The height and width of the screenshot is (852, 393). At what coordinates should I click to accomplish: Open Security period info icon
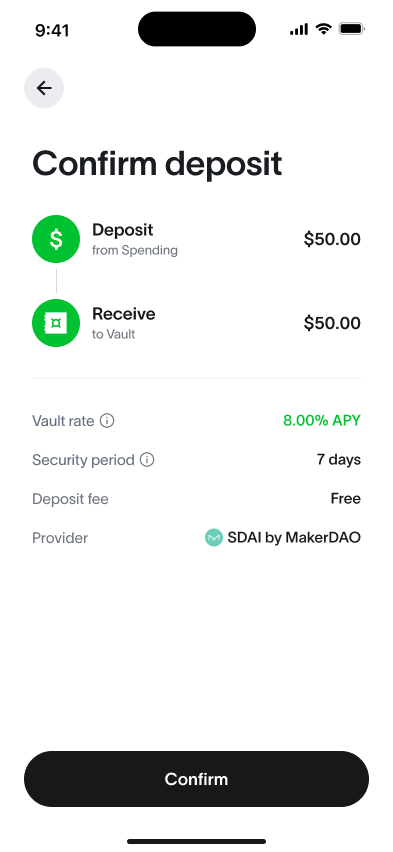[147, 460]
